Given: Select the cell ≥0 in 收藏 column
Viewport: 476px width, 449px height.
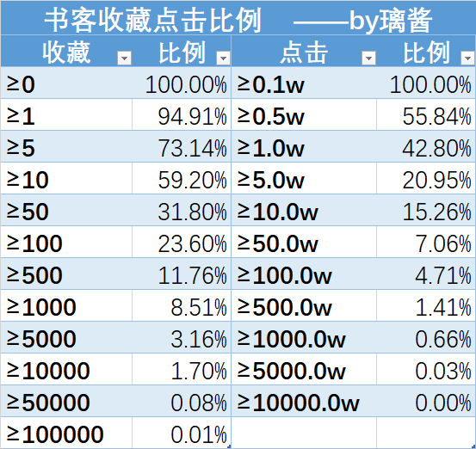Looking at the screenshot, I should (66, 83).
